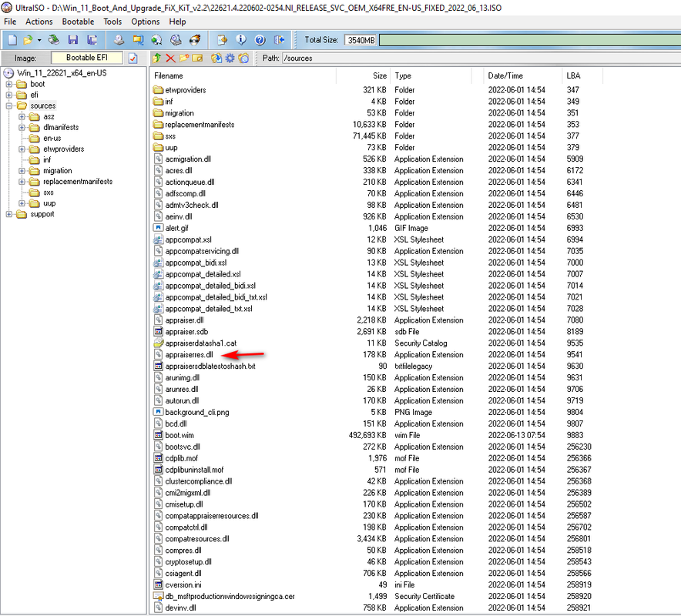Click the New image toolbar icon
Viewport: 681px width, 616px height.
pos(12,40)
